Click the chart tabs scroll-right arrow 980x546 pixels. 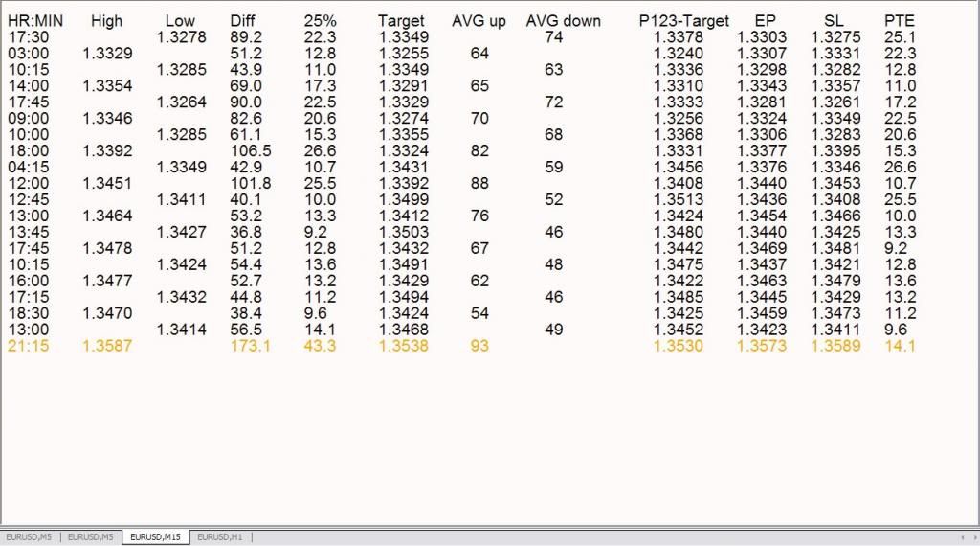(x=974, y=537)
